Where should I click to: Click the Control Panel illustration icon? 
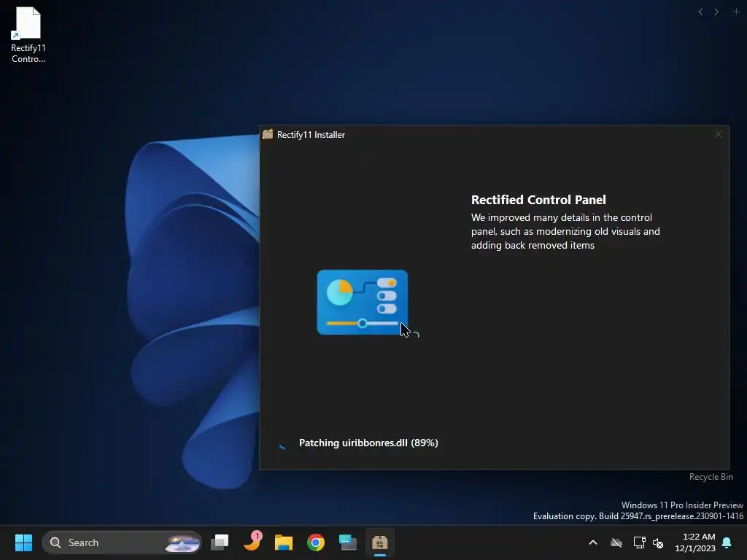pyautogui.click(x=362, y=302)
